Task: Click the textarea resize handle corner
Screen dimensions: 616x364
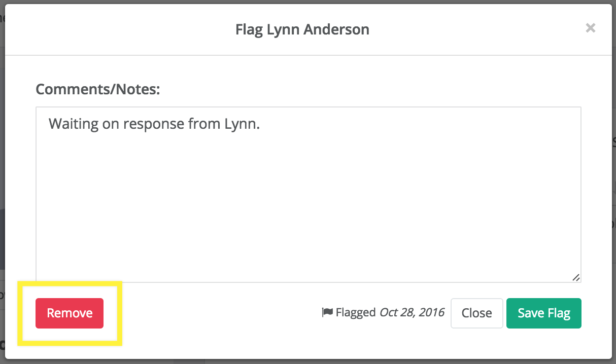Action: click(576, 277)
